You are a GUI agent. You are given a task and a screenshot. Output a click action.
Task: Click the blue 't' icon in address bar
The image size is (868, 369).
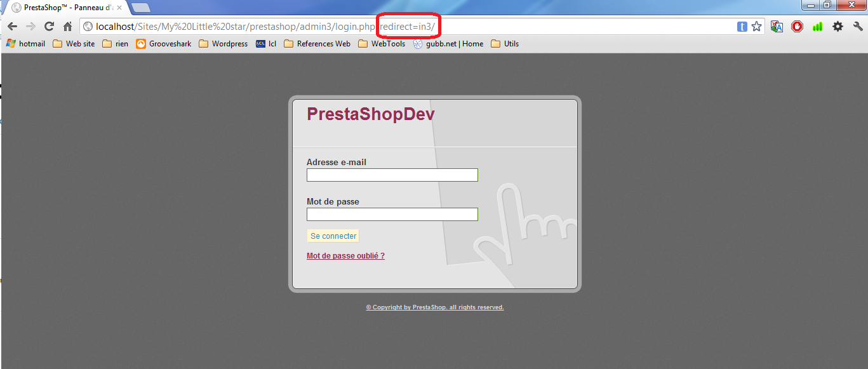[x=742, y=27]
